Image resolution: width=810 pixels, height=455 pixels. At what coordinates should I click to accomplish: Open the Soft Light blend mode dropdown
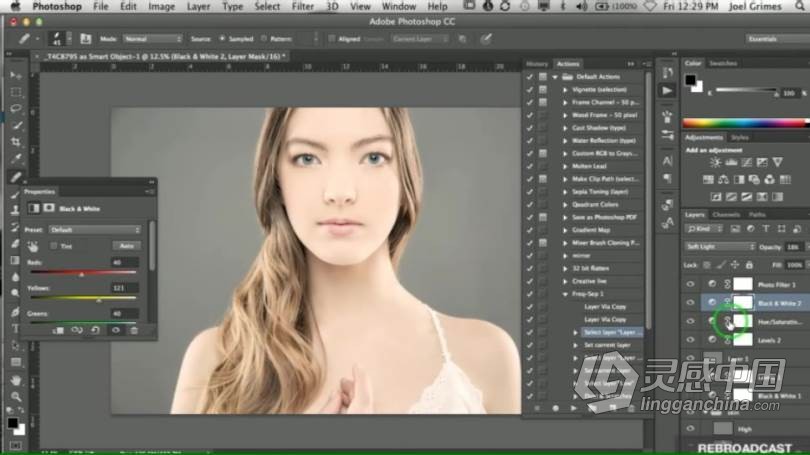tap(720, 247)
